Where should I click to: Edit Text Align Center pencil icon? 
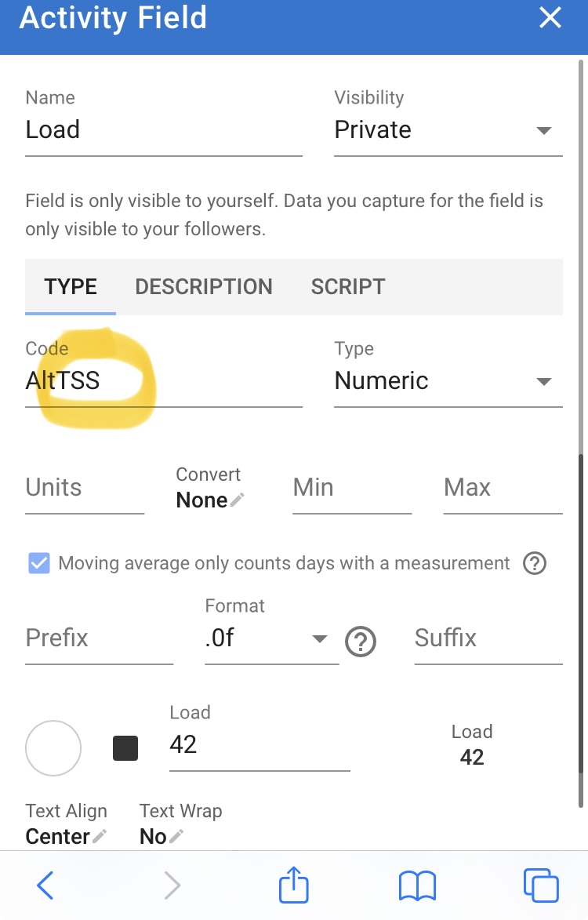click(100, 836)
